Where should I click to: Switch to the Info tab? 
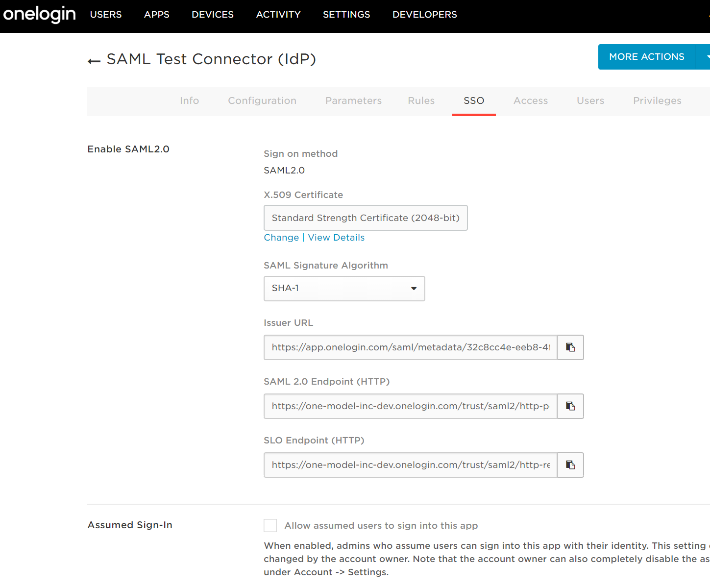coord(189,100)
